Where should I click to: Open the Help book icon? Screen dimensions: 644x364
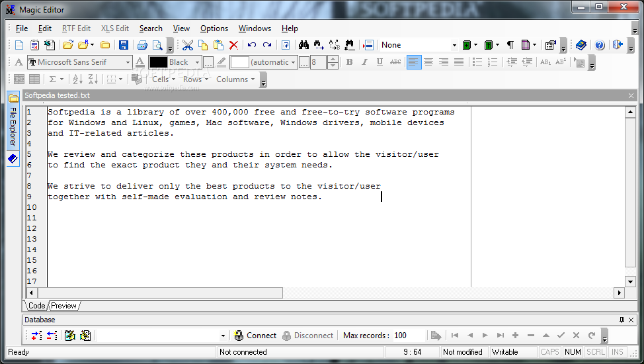coord(581,45)
